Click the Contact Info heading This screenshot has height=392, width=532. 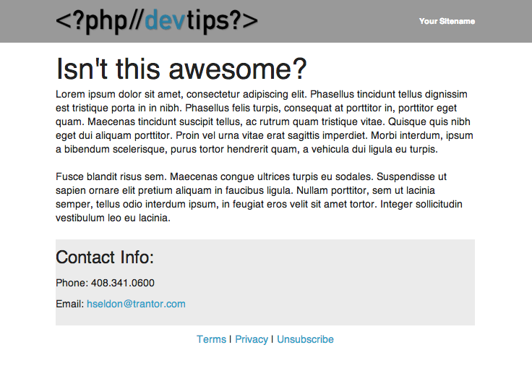click(105, 257)
